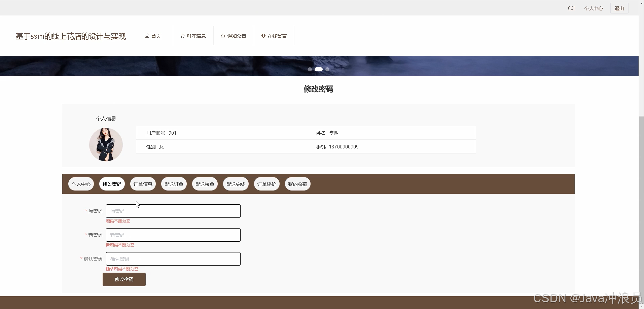Open 个人中心 in the top bar

[594, 8]
